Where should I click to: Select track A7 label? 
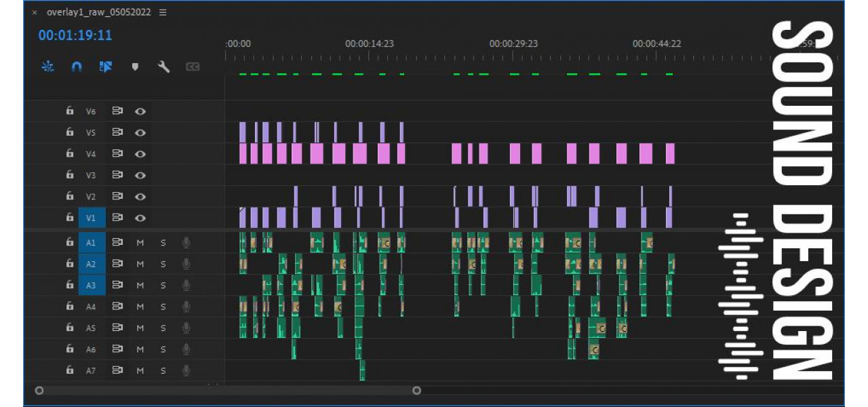click(x=91, y=370)
